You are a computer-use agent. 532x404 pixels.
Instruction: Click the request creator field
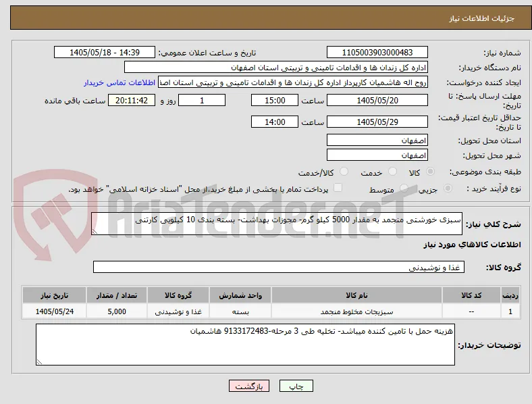tap(293, 82)
